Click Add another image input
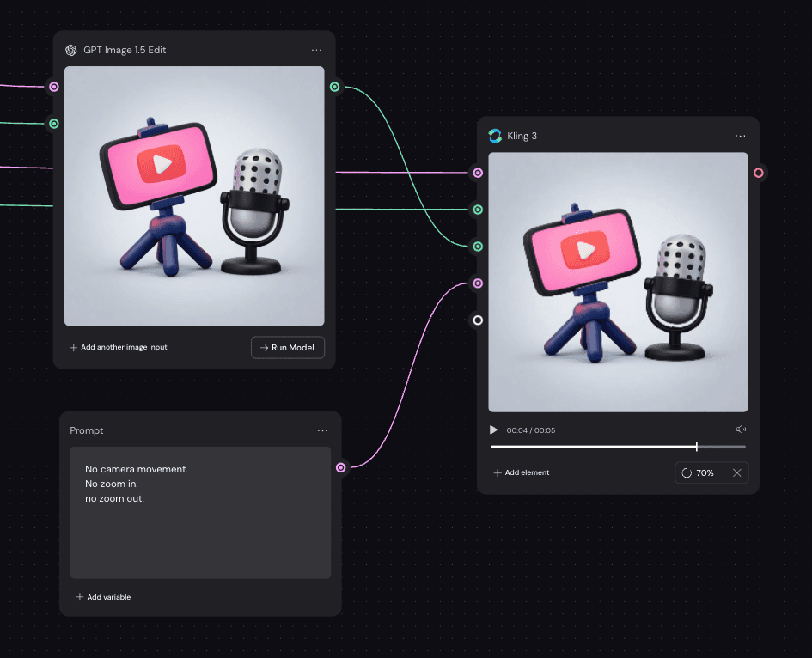 119,347
